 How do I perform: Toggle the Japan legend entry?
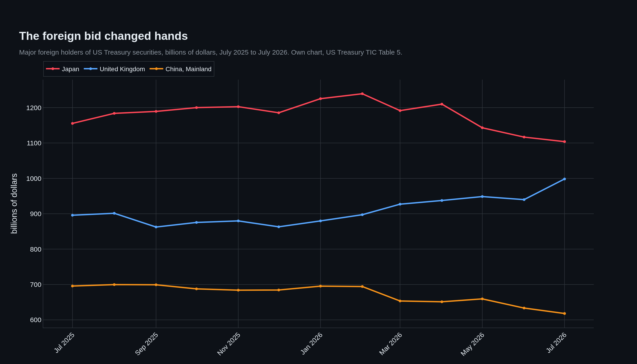pos(63,69)
